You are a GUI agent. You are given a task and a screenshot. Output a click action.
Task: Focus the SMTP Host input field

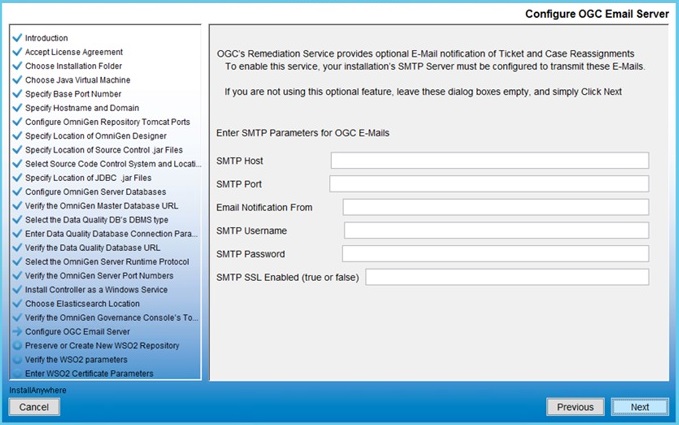490,160
